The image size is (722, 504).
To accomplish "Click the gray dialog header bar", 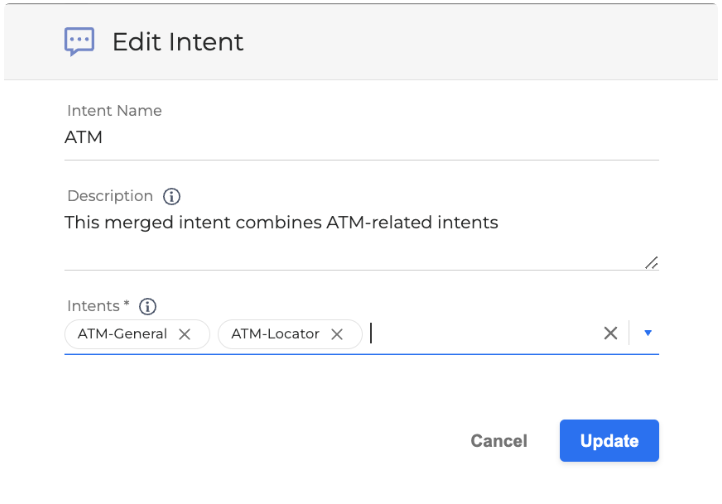I will coord(450,42).
